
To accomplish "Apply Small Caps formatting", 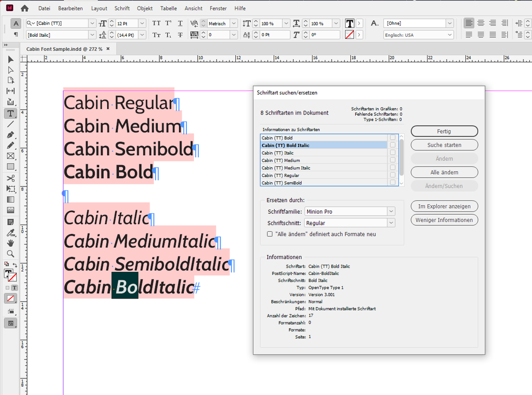I will point(157,35).
